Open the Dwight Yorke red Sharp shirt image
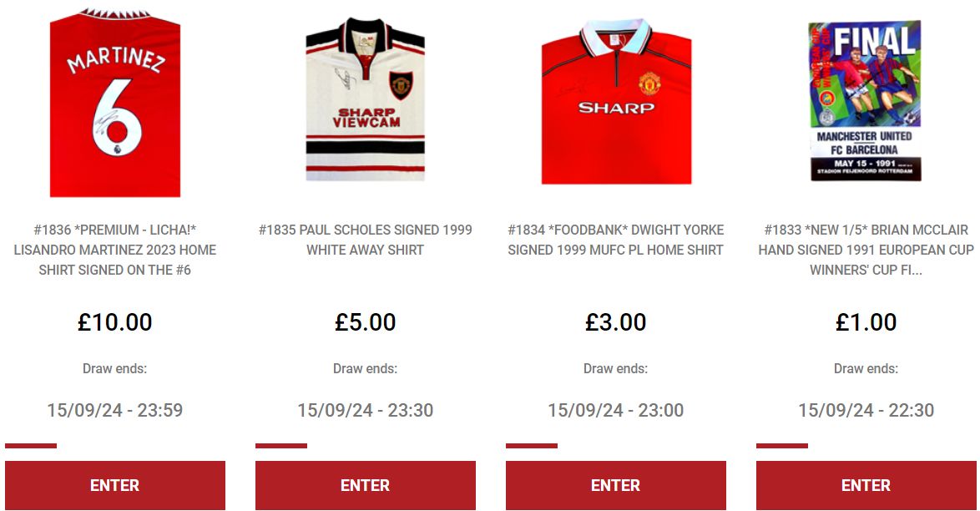The image size is (980, 511). [x=616, y=102]
